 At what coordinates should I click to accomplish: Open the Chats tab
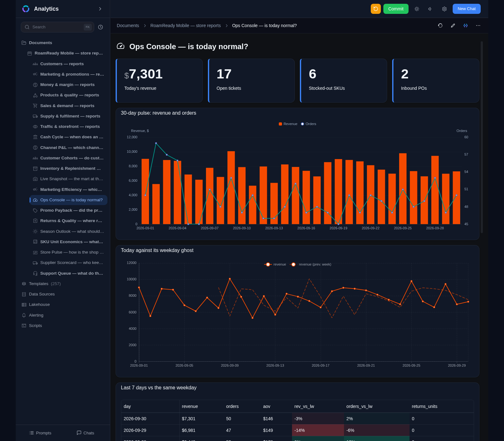point(85,433)
